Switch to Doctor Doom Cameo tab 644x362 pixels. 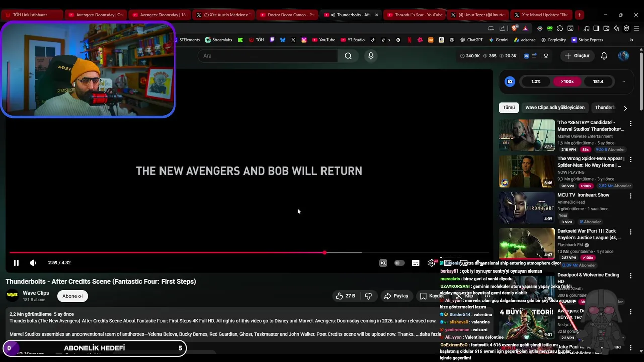[287, 15]
